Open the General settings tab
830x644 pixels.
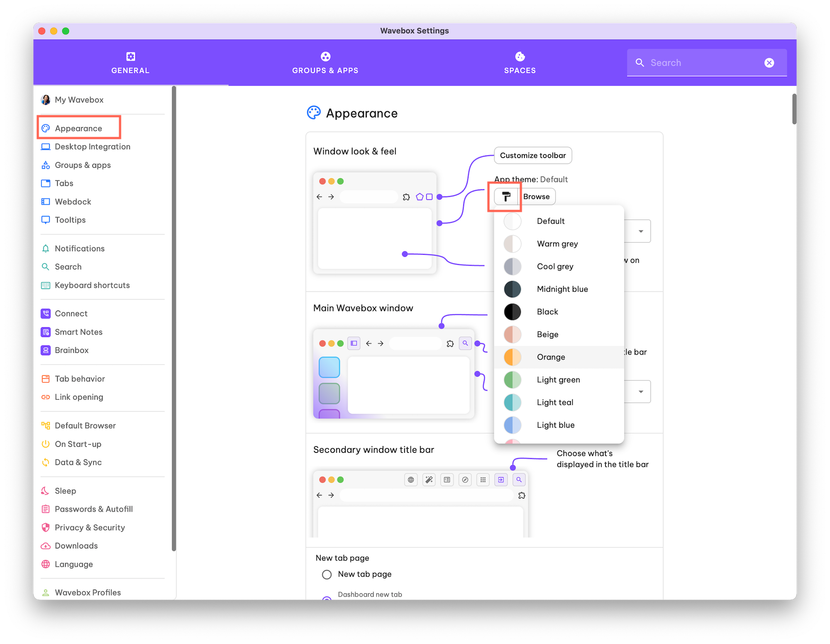pos(130,63)
